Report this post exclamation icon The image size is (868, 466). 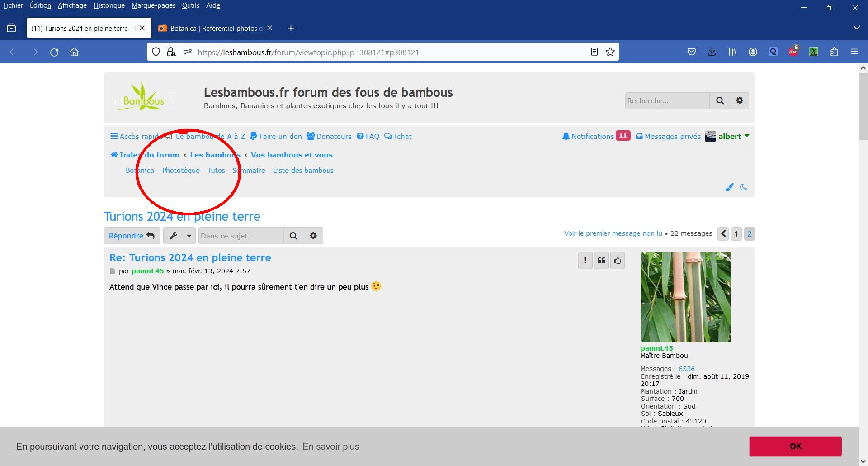pos(585,260)
